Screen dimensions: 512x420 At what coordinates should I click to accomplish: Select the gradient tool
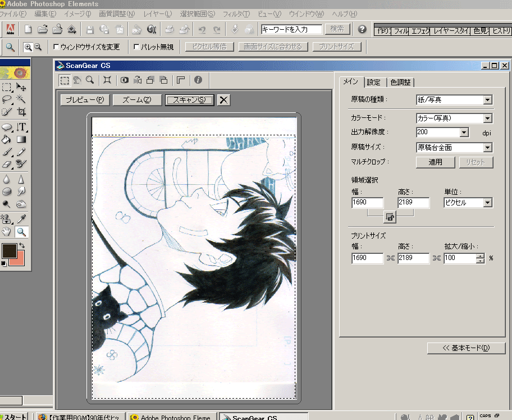[21, 139]
